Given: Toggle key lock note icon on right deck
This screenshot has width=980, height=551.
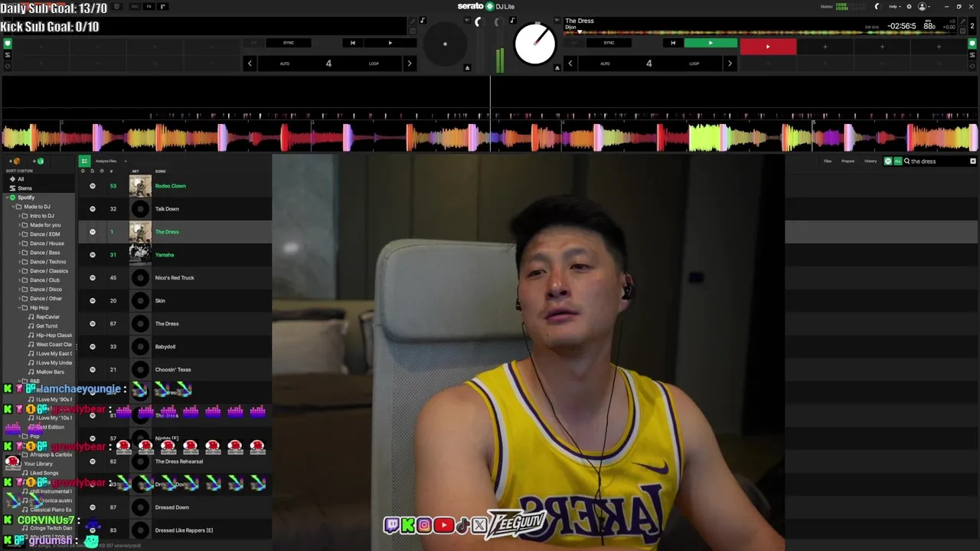Looking at the screenshot, I should [x=512, y=21].
